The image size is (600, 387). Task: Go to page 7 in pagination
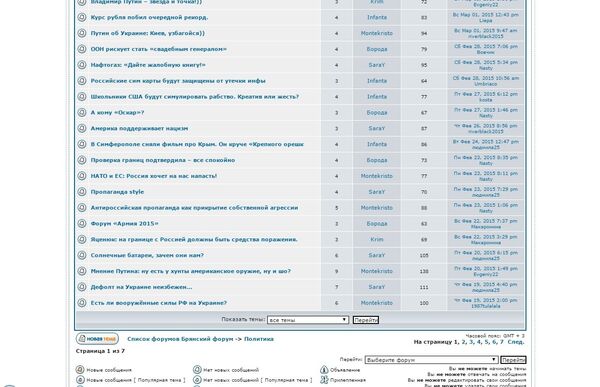point(502,342)
